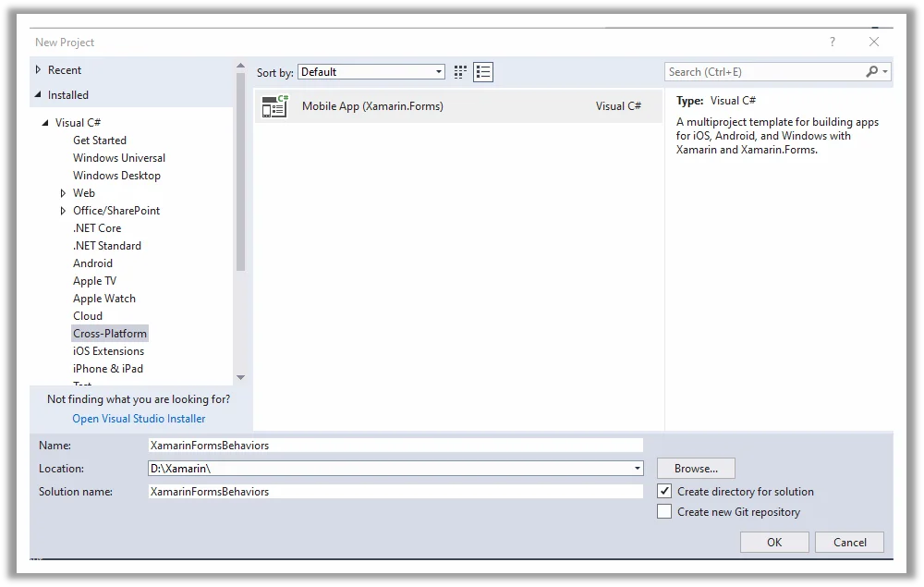Select Apple Watch category

pyautogui.click(x=104, y=299)
